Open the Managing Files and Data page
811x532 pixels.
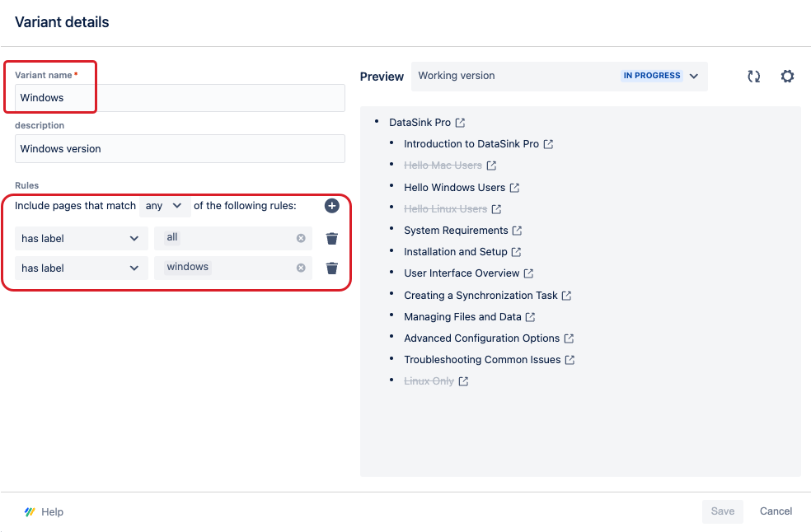click(x=462, y=317)
